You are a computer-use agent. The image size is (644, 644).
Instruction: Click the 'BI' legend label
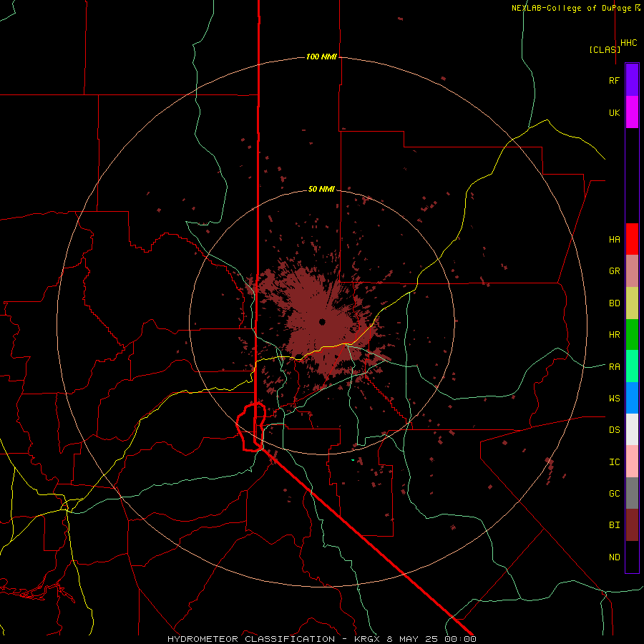click(x=614, y=525)
